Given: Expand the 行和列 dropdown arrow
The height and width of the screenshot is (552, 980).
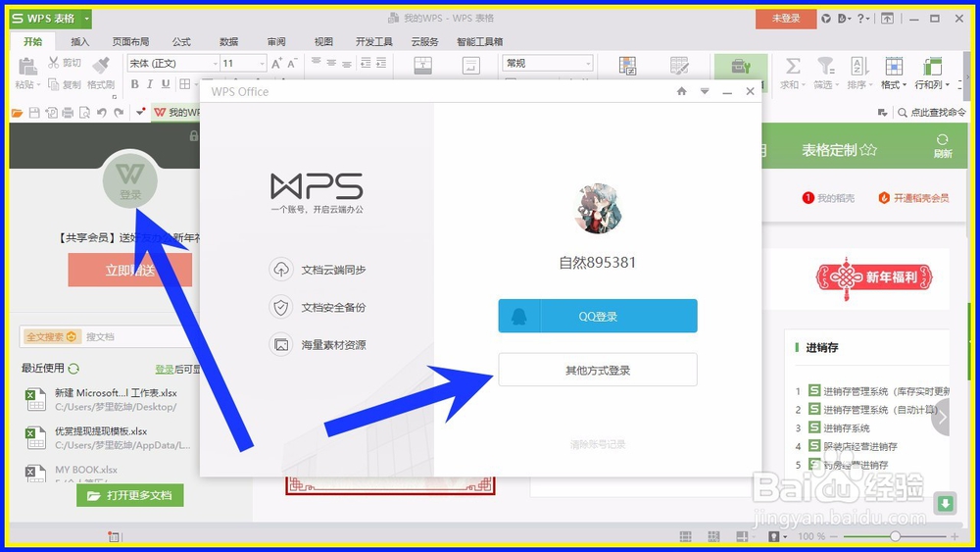Looking at the screenshot, I should 948,85.
